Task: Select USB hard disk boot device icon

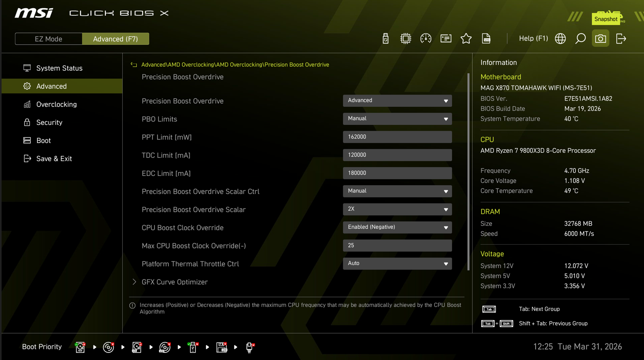Action: click(x=137, y=347)
